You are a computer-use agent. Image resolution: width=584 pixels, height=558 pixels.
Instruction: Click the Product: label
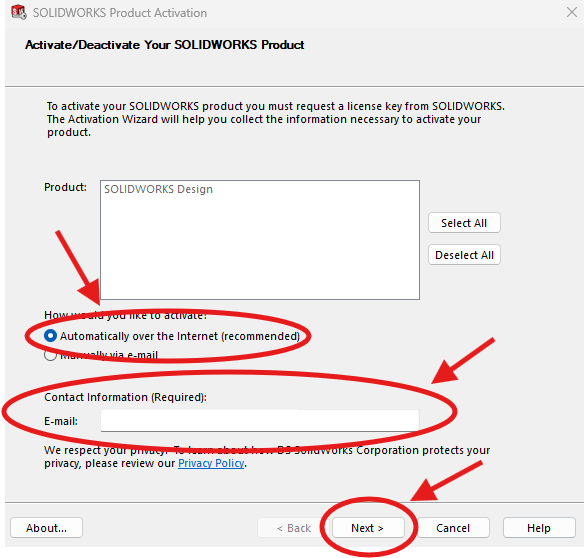click(66, 187)
